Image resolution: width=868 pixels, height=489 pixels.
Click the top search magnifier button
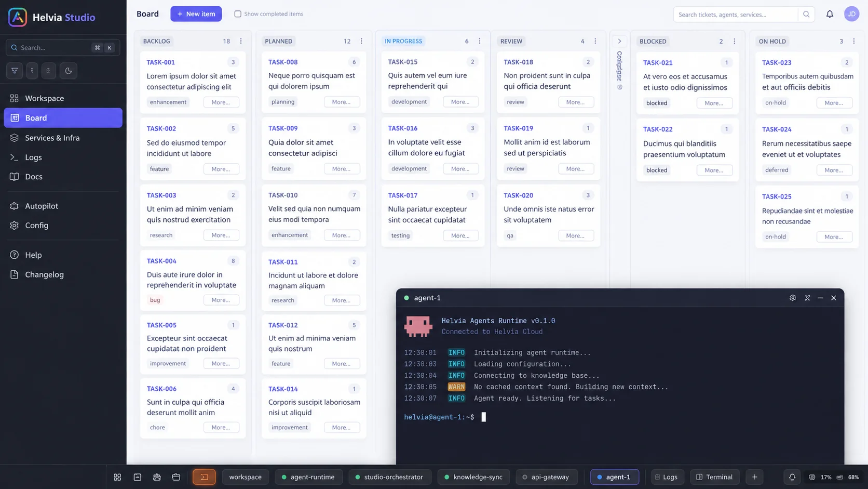point(806,14)
